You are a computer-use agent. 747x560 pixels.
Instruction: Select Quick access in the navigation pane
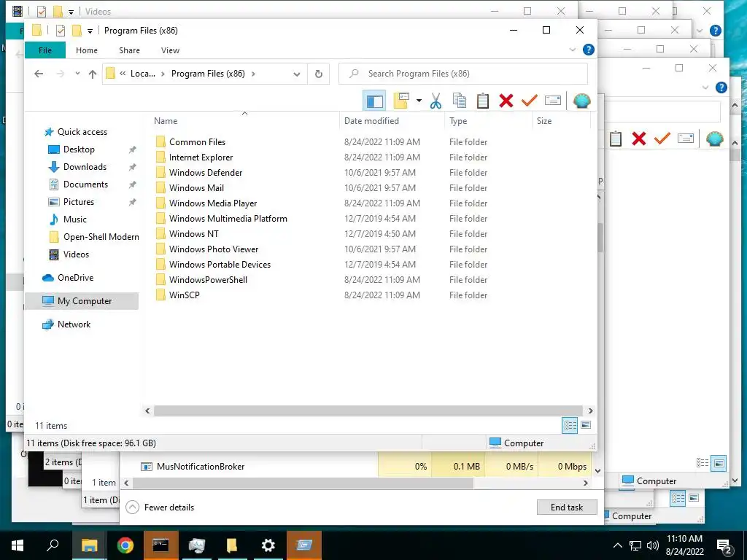click(x=82, y=132)
